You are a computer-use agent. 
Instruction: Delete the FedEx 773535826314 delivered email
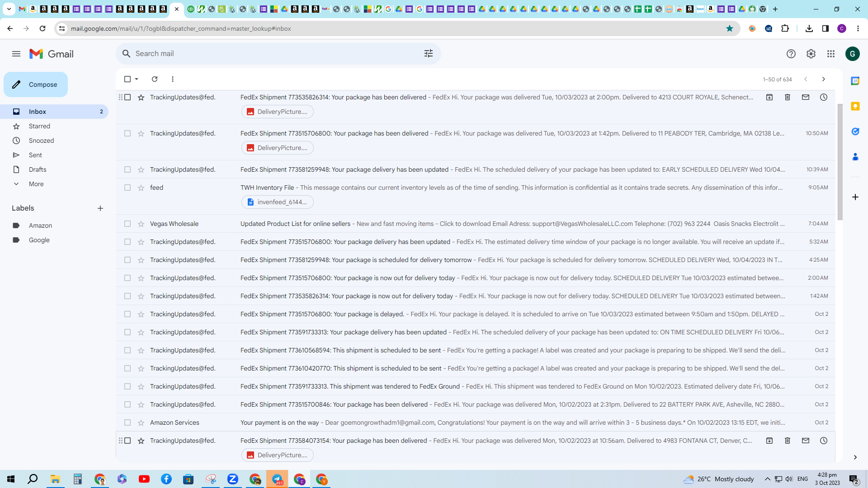click(x=788, y=97)
